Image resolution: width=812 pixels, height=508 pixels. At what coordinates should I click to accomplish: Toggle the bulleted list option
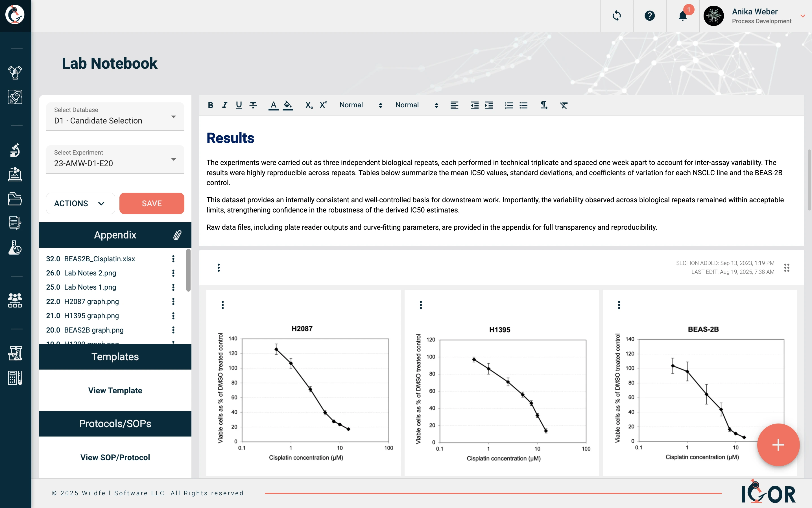[523, 105]
